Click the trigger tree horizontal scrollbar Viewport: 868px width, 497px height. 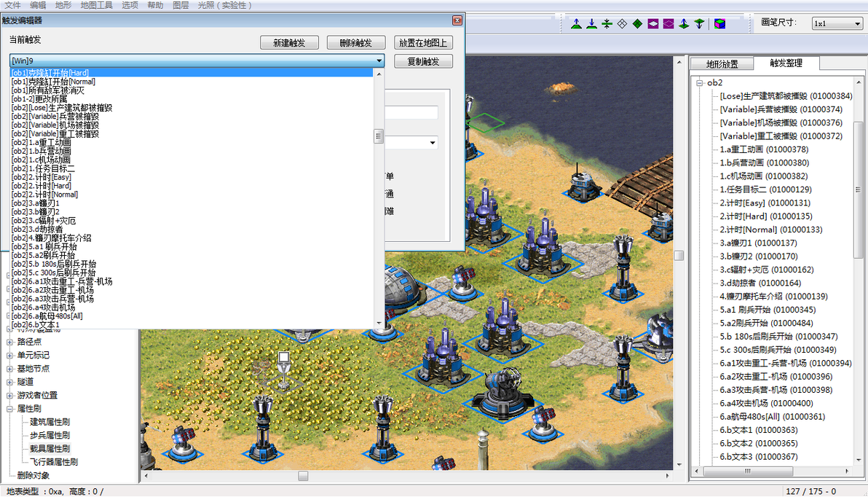pyautogui.click(x=747, y=471)
